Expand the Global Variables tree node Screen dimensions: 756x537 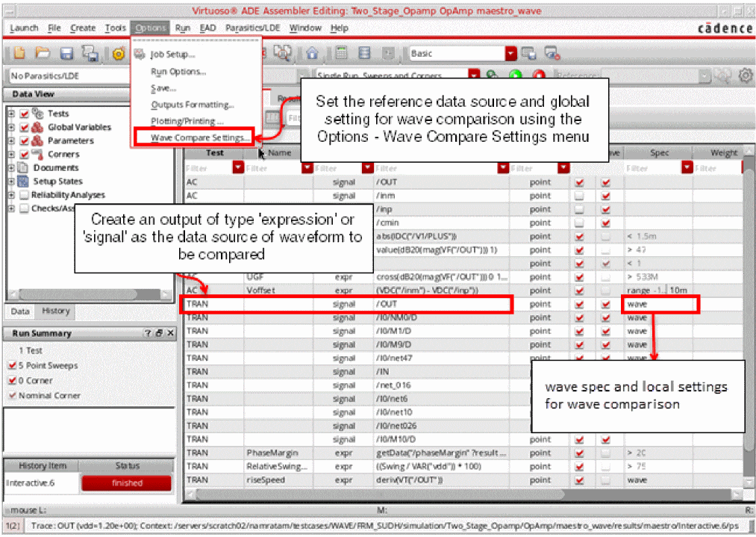tap(11, 128)
